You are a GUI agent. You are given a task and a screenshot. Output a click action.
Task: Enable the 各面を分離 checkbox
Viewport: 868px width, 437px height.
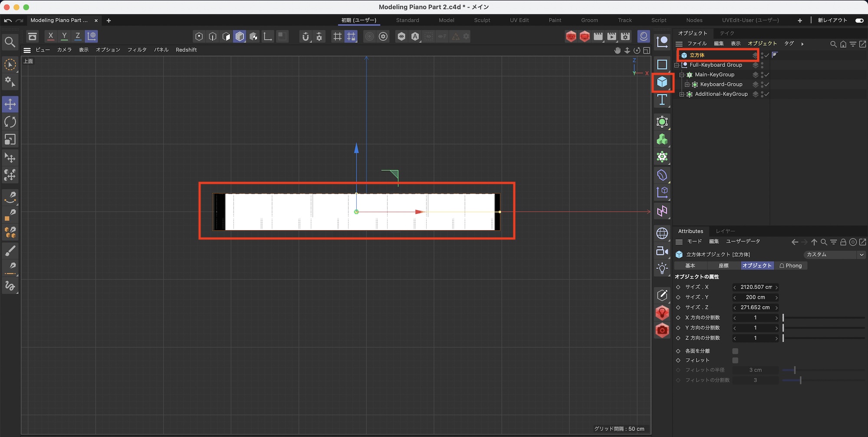(x=735, y=351)
